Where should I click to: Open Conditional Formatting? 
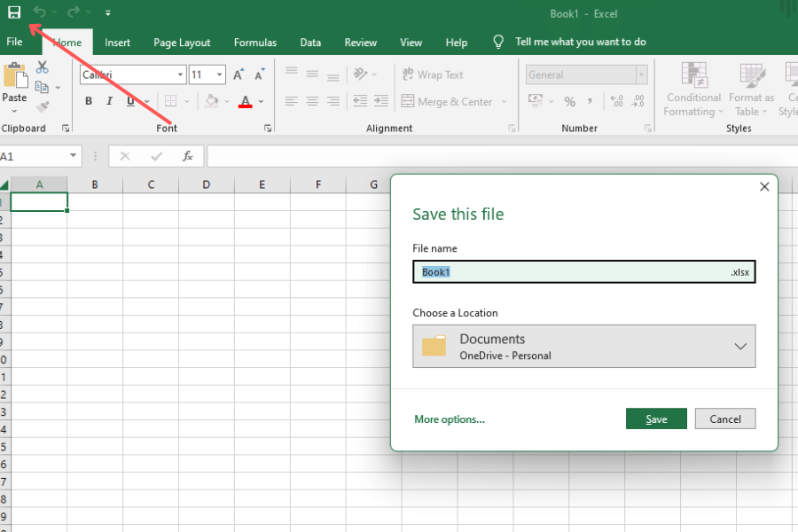pyautogui.click(x=692, y=89)
